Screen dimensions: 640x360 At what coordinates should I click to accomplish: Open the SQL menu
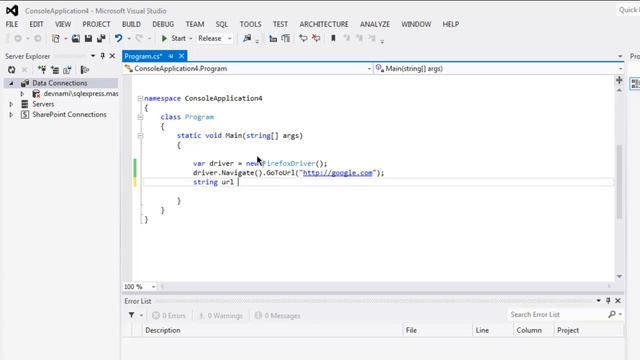(222, 24)
